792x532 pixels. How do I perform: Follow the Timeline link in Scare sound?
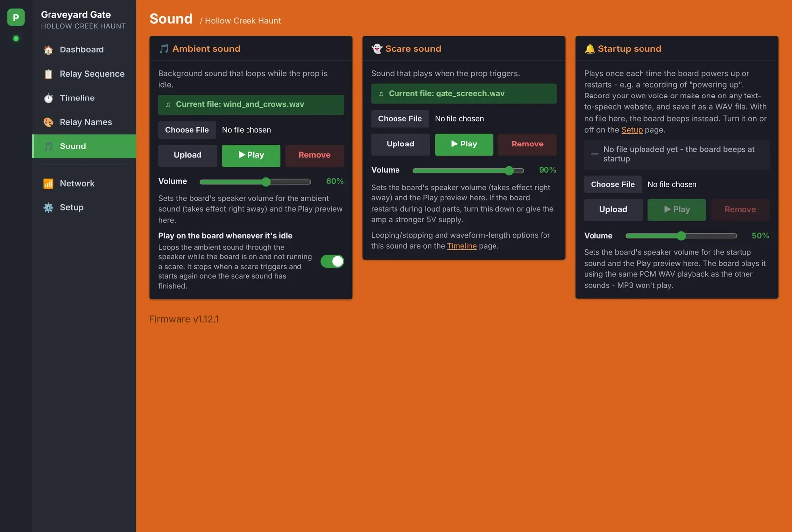point(462,246)
